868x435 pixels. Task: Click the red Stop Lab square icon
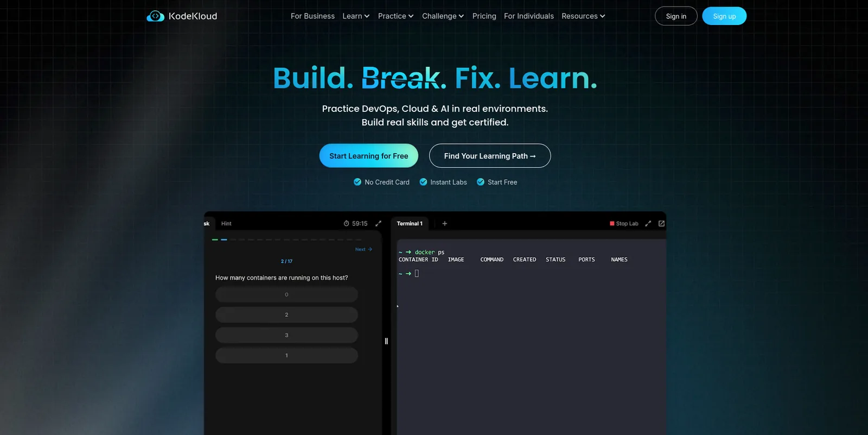(x=612, y=223)
